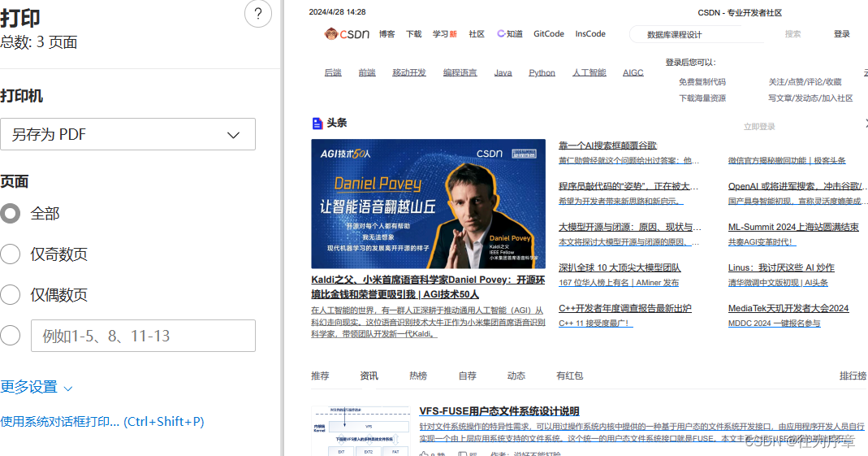Click the CSDN logo in preview
The height and width of the screenshot is (456, 868).
click(347, 34)
